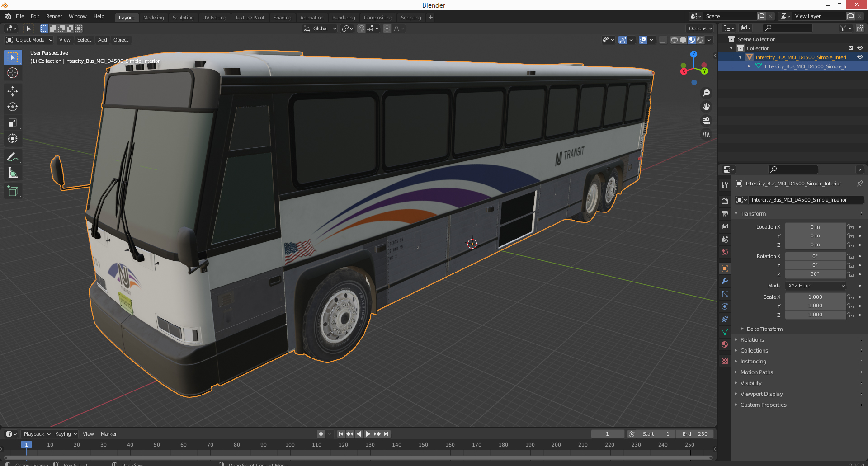Toggle X-ray display mode
The width and height of the screenshot is (868, 466).
(x=663, y=40)
